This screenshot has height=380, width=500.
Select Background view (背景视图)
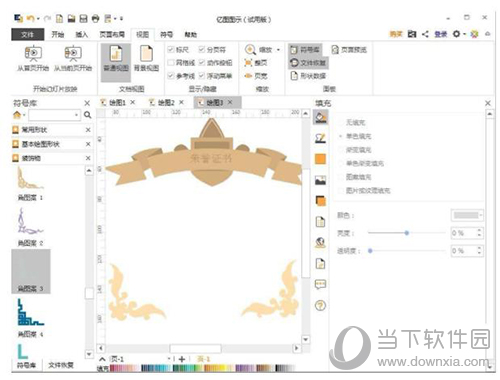[146, 59]
